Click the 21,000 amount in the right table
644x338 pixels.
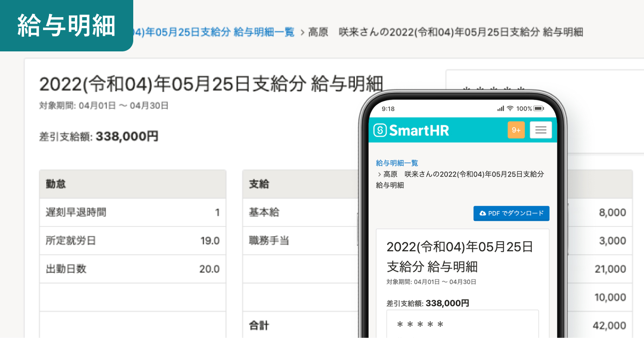click(610, 269)
